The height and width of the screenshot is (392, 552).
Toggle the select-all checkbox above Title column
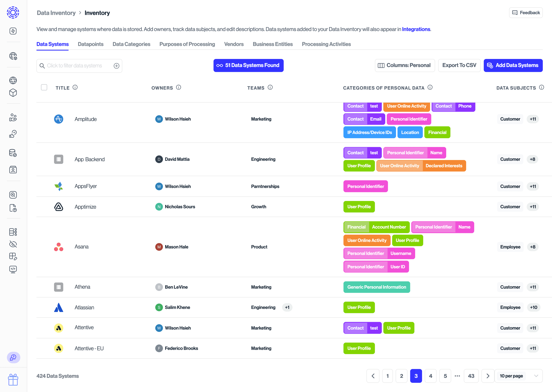(44, 87)
